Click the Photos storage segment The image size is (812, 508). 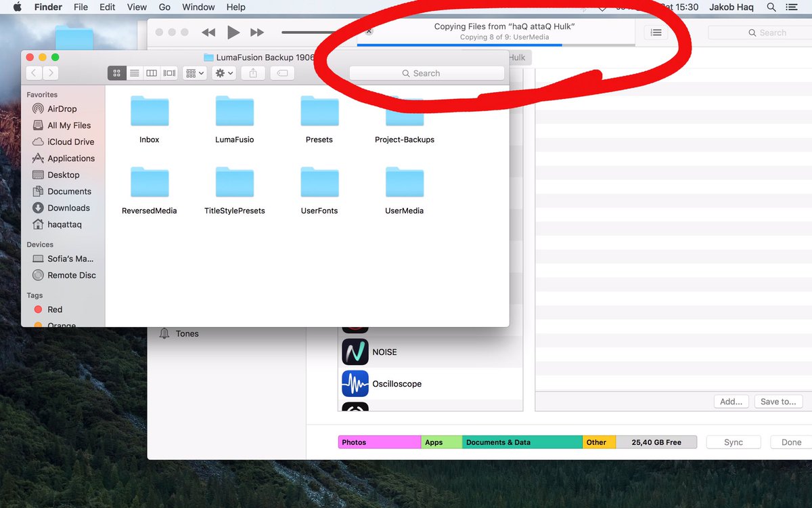click(380, 442)
